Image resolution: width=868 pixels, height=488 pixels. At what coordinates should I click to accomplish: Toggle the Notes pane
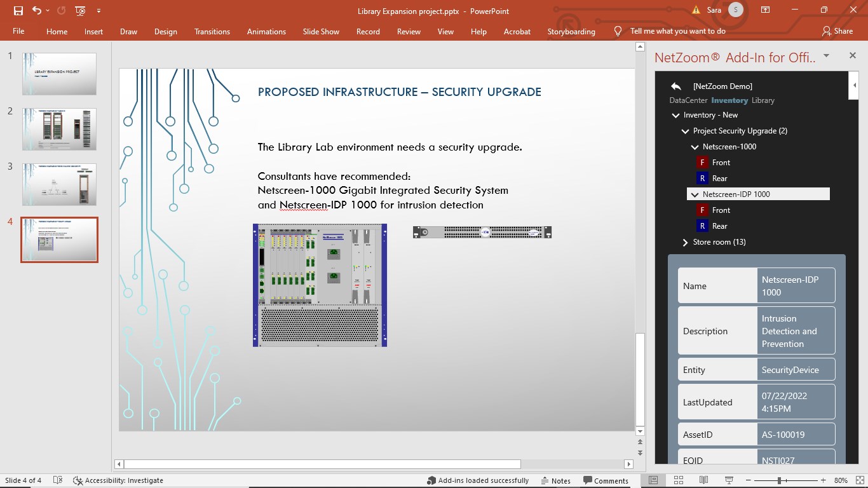click(x=555, y=480)
